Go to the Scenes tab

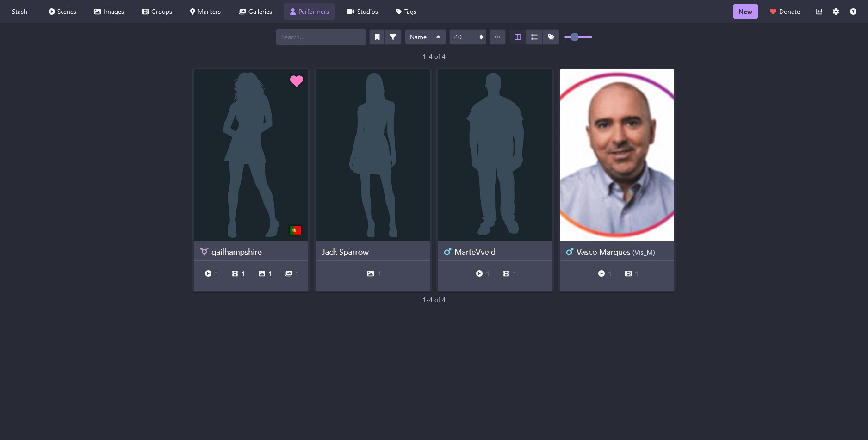point(62,12)
